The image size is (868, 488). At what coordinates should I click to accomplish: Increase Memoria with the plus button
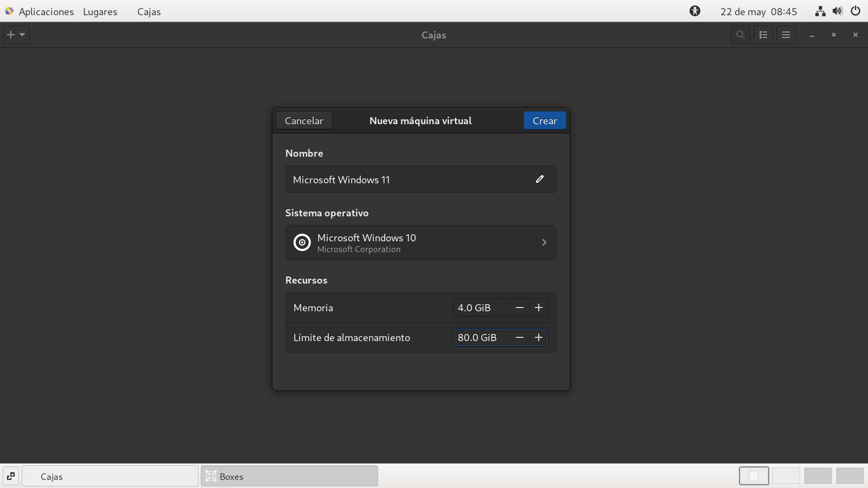(539, 307)
